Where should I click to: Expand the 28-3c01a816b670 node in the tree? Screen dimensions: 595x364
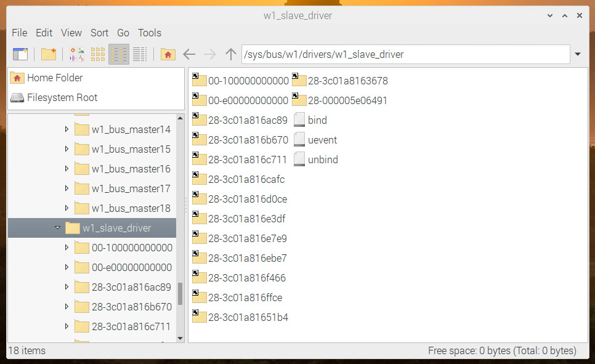[x=67, y=307]
